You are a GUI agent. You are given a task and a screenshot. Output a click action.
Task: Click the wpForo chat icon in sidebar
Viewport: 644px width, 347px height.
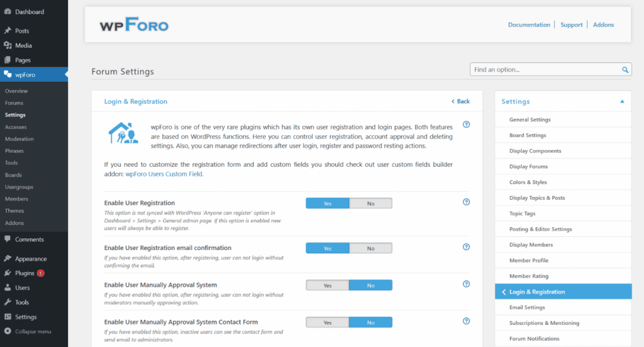click(x=8, y=74)
